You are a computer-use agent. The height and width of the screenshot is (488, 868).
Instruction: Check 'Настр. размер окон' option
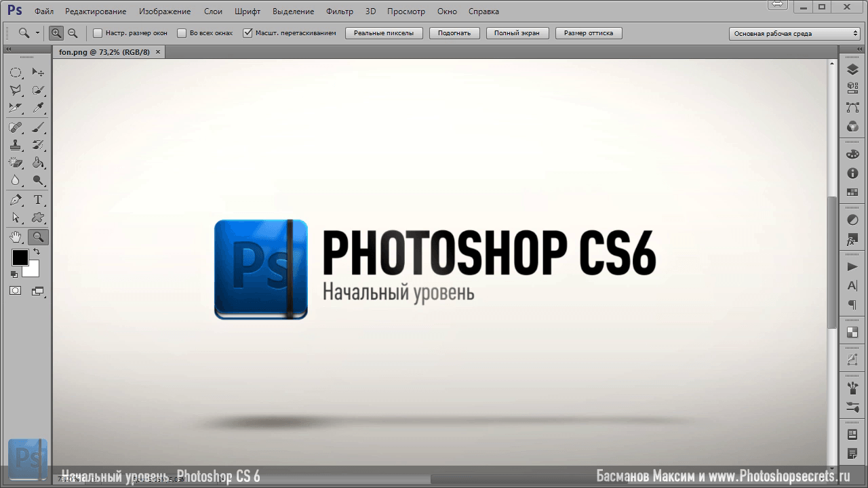point(98,33)
